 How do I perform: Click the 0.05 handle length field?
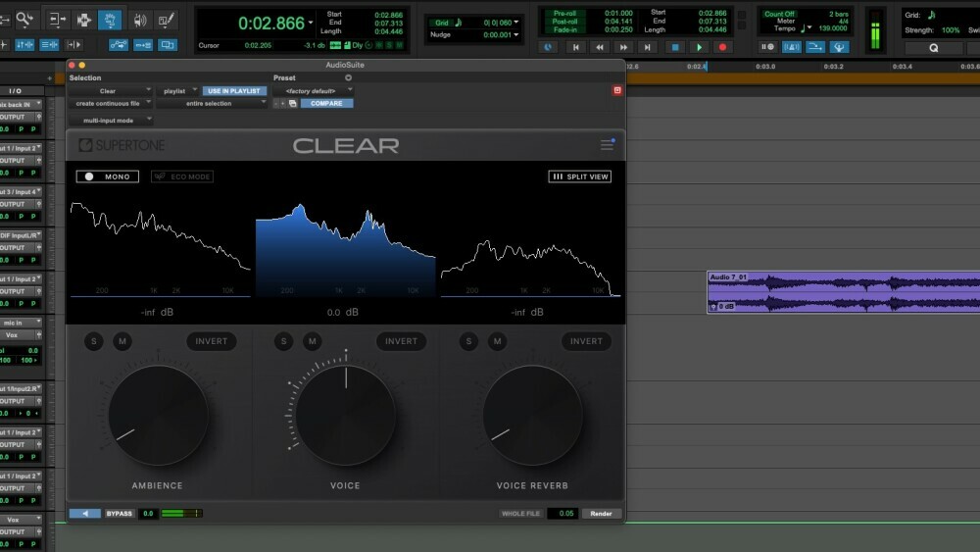(x=563, y=513)
